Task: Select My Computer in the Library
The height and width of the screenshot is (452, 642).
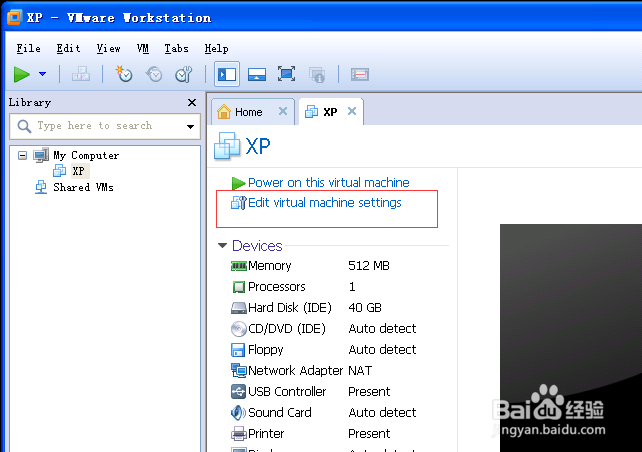Action: pyautogui.click(x=86, y=156)
